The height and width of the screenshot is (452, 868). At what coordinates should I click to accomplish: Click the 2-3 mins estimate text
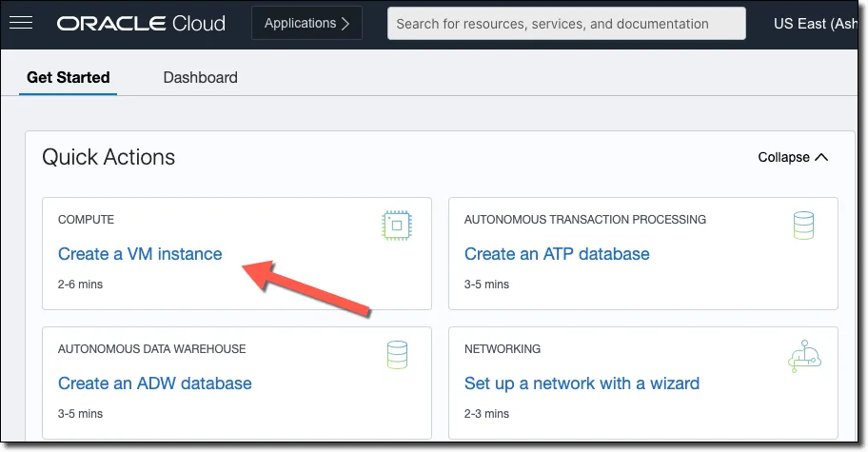[x=486, y=414]
